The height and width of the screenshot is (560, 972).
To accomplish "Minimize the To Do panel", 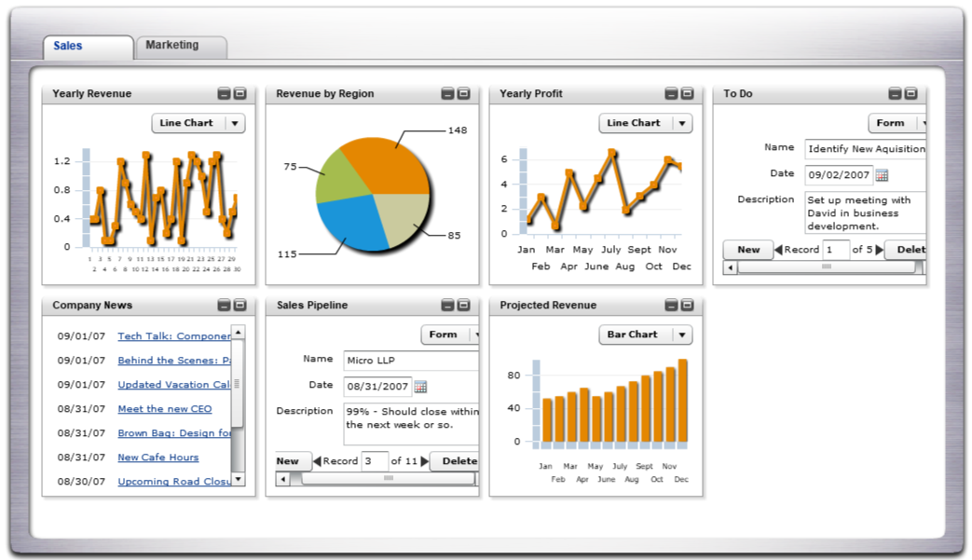I will [x=895, y=93].
